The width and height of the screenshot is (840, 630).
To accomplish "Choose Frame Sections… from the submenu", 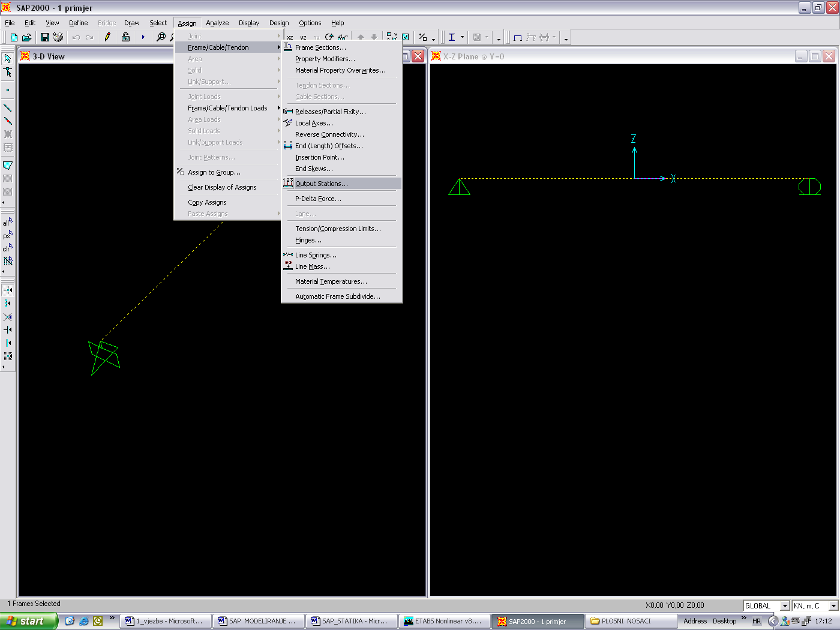I will coord(342,47).
